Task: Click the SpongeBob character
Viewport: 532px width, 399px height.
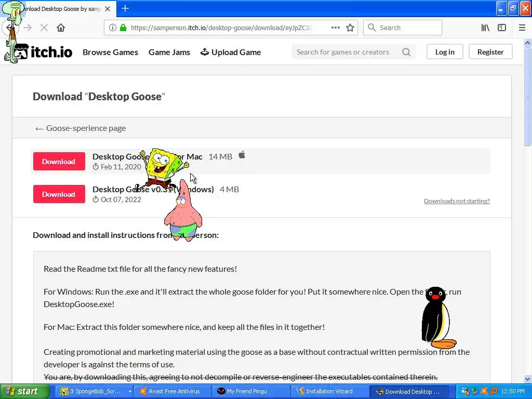Action: click(x=162, y=169)
